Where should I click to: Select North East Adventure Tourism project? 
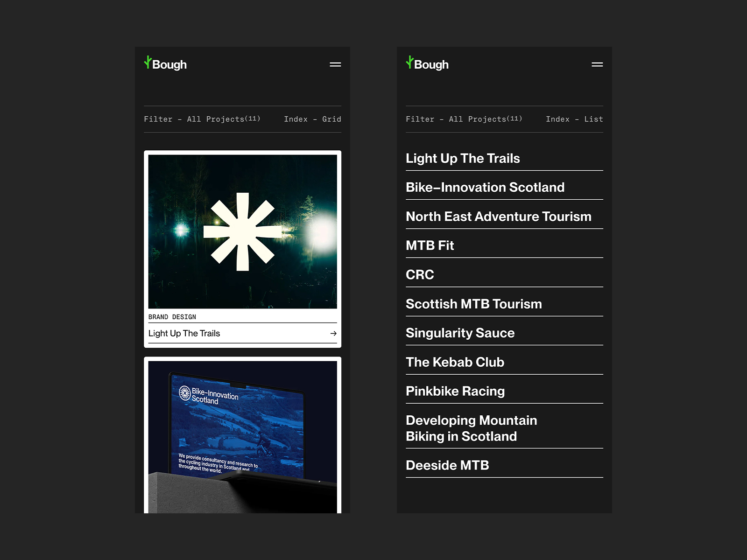tap(498, 217)
